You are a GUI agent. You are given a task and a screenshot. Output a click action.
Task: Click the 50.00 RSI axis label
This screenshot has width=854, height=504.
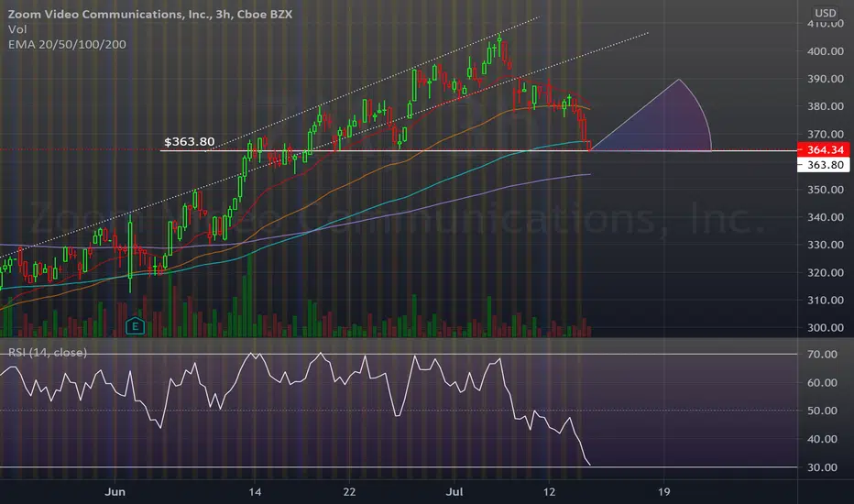[823, 411]
